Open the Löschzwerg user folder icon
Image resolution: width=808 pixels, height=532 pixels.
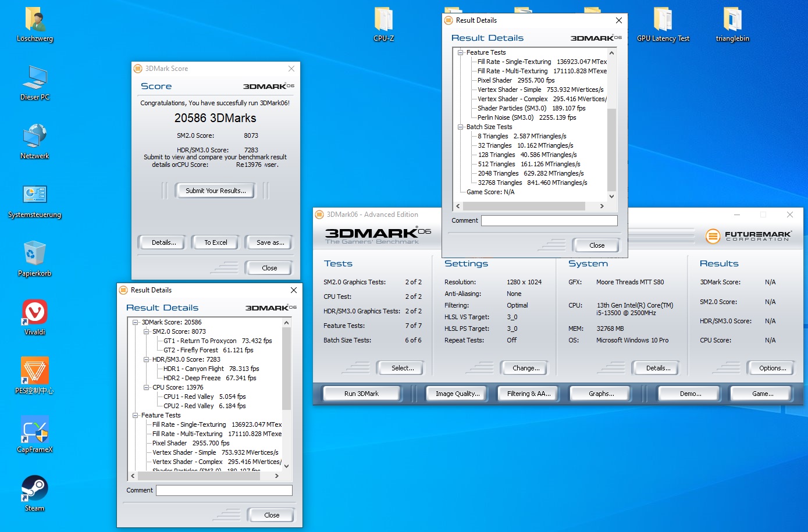(x=35, y=25)
